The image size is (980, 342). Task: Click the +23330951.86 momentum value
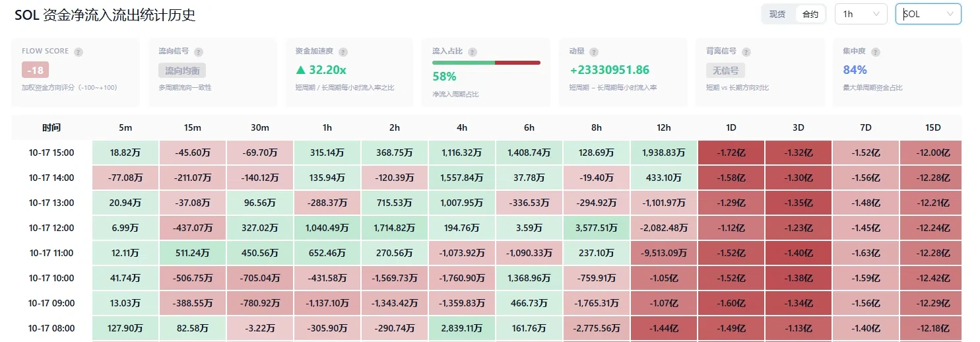[609, 70]
